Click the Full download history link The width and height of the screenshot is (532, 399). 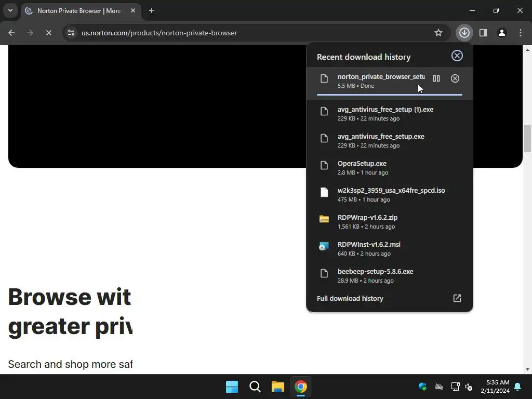point(350,298)
